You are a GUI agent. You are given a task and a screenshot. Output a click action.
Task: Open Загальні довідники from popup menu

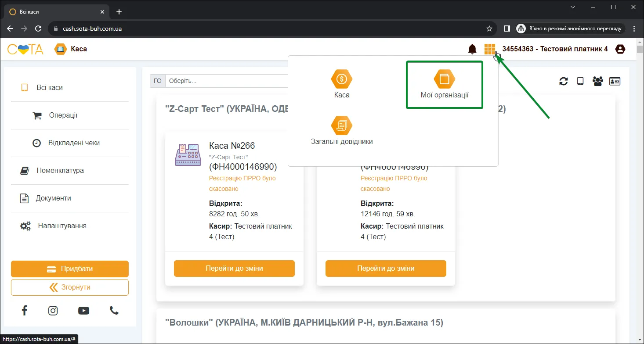point(342,131)
